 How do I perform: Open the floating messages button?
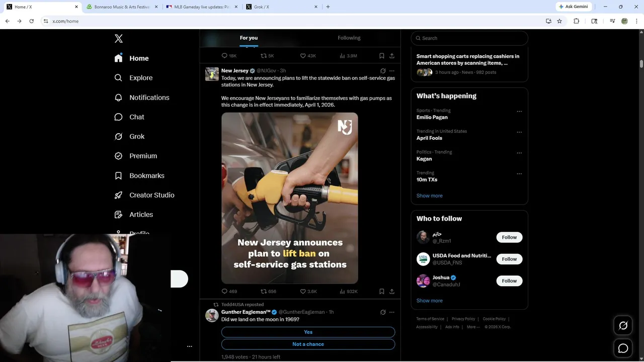click(623, 348)
